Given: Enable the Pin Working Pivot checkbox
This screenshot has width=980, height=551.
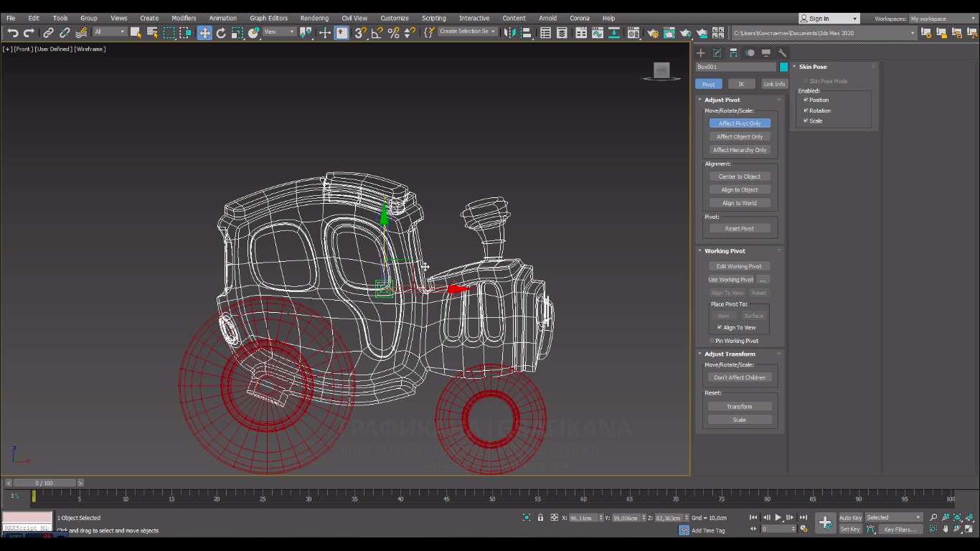Looking at the screenshot, I should tap(712, 341).
